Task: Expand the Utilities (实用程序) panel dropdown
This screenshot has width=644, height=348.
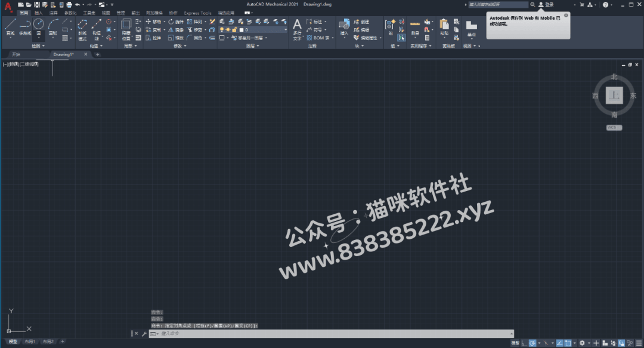Action: coord(421,45)
